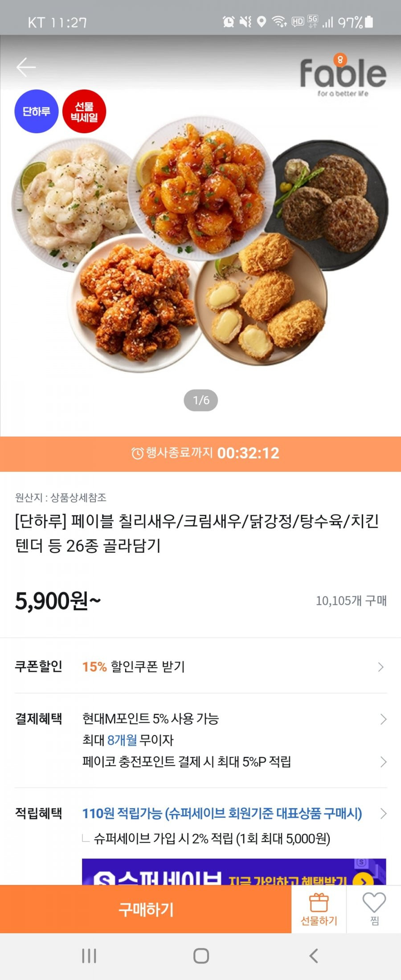Viewport: 401px width, 980px height.
Task: Tap the Fable brand logo
Action: point(343,75)
